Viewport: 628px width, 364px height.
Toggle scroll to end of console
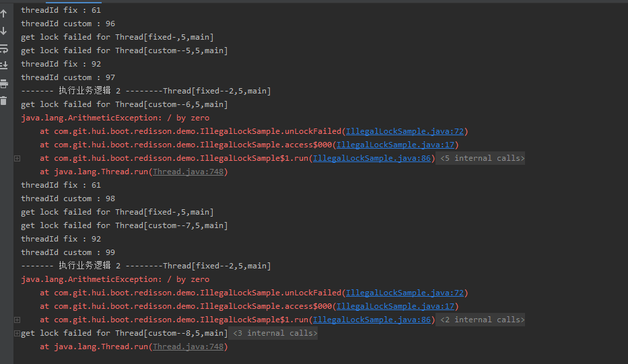(4, 66)
